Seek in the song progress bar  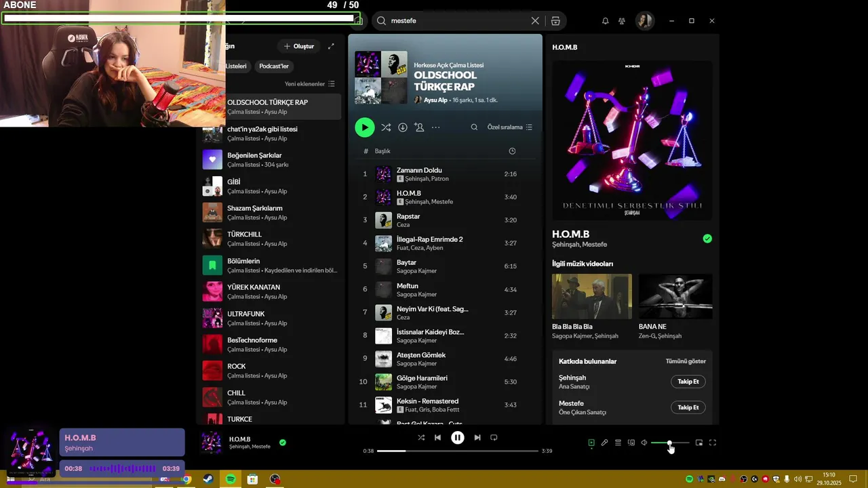pyautogui.click(x=458, y=451)
